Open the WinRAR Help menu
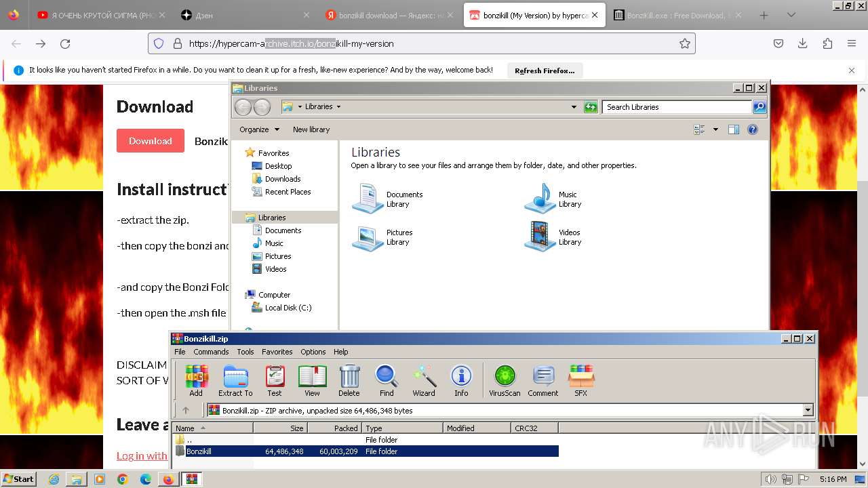This screenshot has width=868, height=488. [x=341, y=352]
